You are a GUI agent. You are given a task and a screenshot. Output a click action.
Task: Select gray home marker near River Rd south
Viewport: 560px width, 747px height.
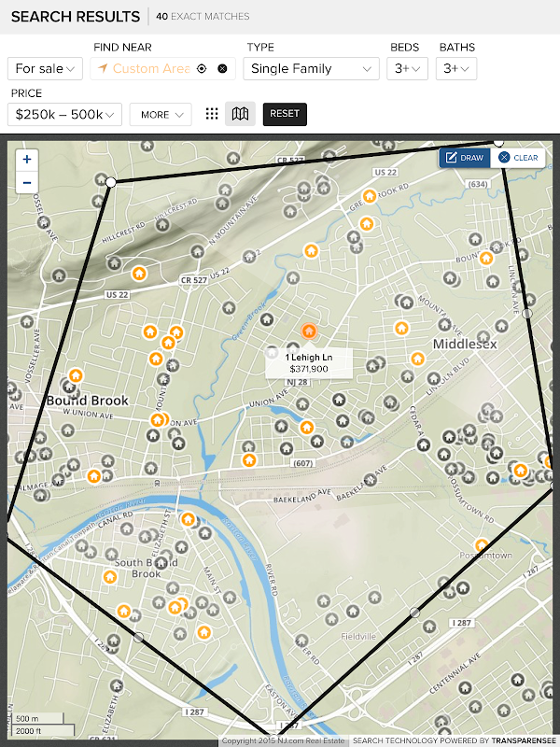pyautogui.click(x=301, y=641)
